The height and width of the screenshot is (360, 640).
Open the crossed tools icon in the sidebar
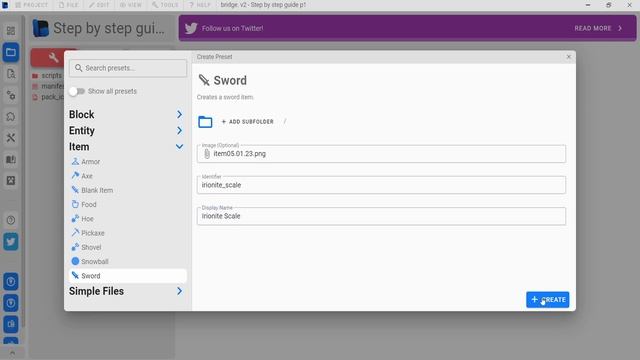click(11, 138)
